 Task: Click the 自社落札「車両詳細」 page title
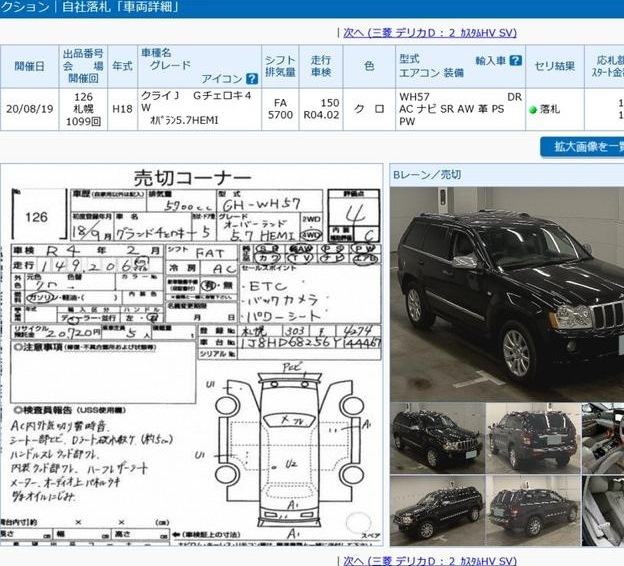(x=121, y=7)
